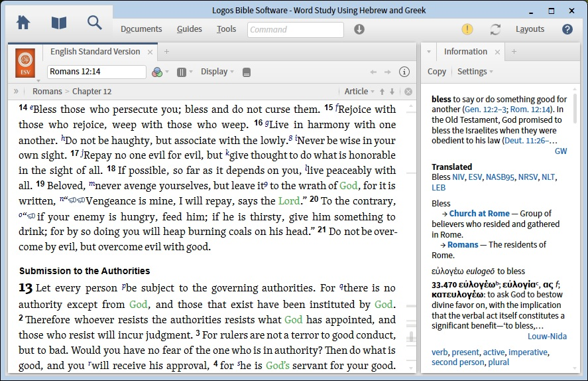
Task: Open the Guides menu
Action: [190, 29]
